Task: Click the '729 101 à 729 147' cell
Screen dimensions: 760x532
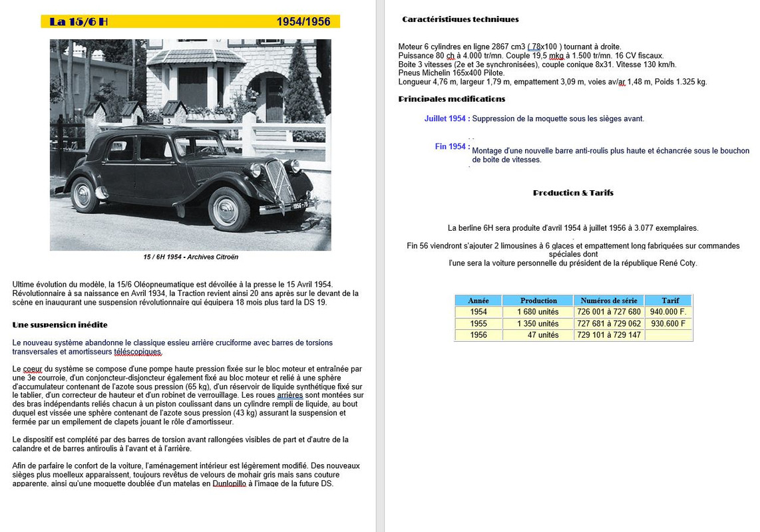Action: point(609,334)
